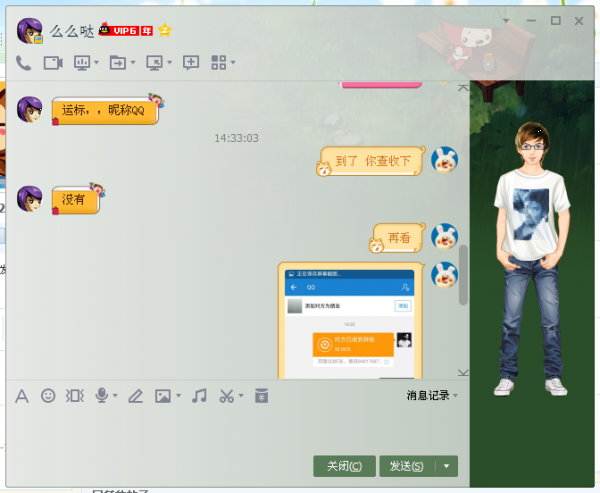Viewport: 600px width, 493px height.
Task: Expand the 消息记录 dropdown arrow
Action: click(455, 395)
